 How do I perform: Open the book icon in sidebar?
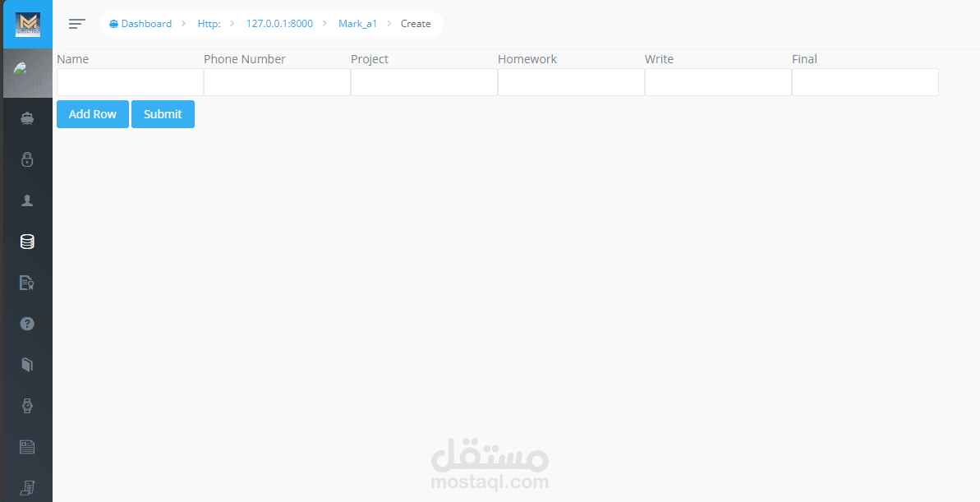point(27,365)
